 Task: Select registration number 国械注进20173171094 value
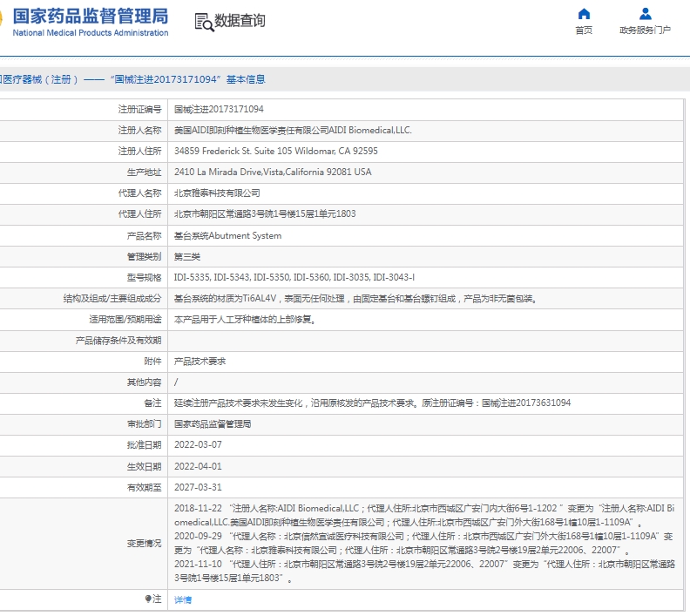pos(219,109)
